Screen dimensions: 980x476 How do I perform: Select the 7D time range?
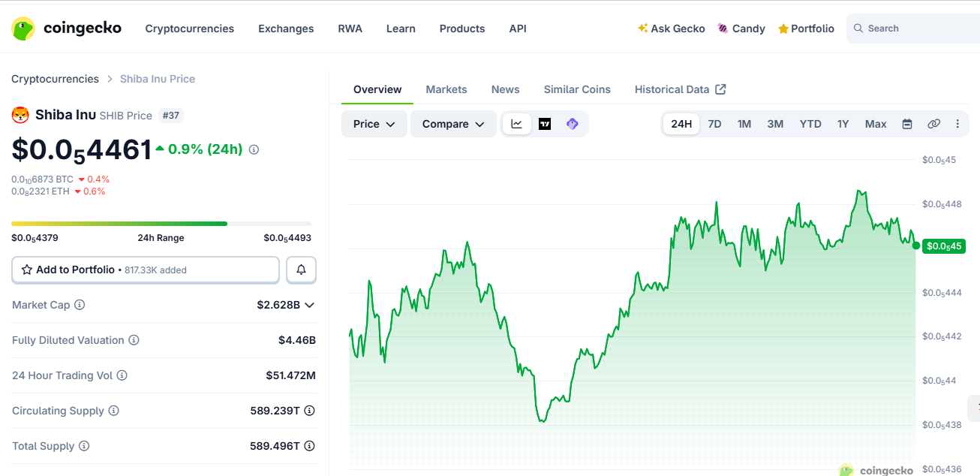point(714,124)
